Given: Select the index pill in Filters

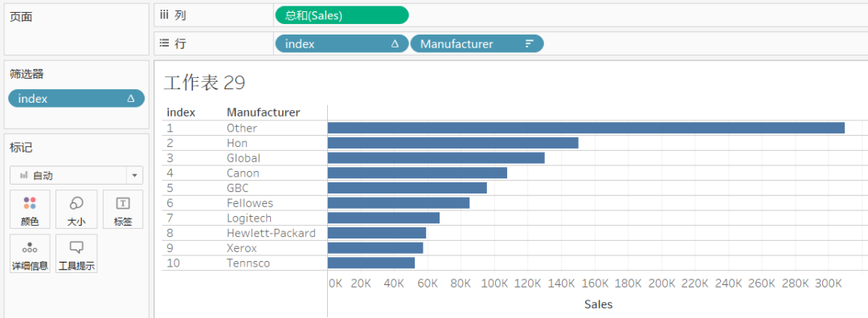Looking at the screenshot, I should click(76, 99).
